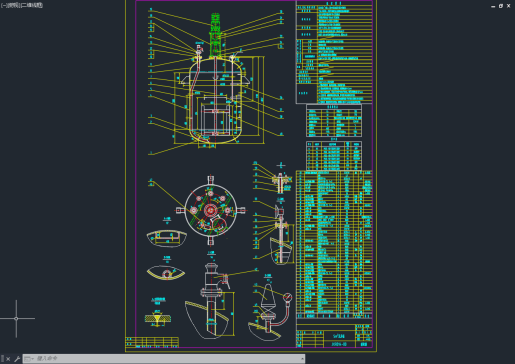Screen dimensions: 515x364
Task: Open the visual style menu in viewport label
Action: (x=32, y=5)
